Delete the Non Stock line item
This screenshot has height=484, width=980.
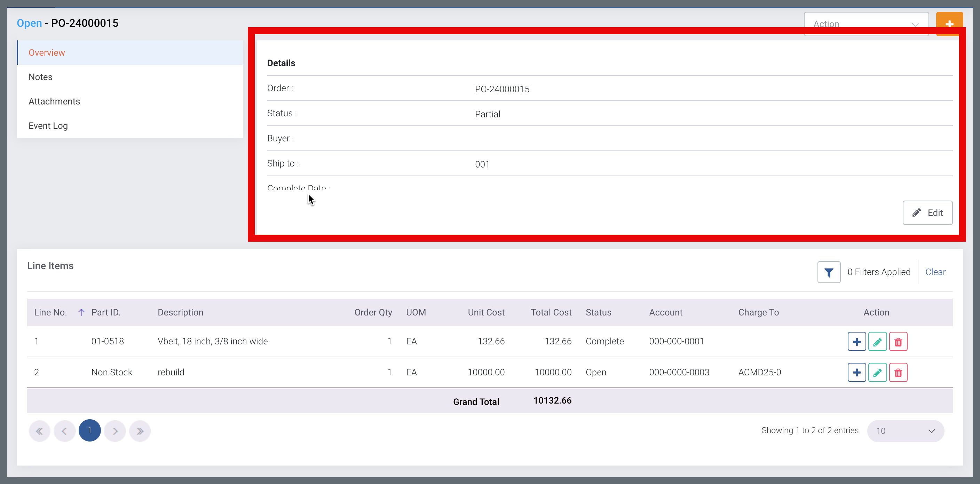coord(898,373)
